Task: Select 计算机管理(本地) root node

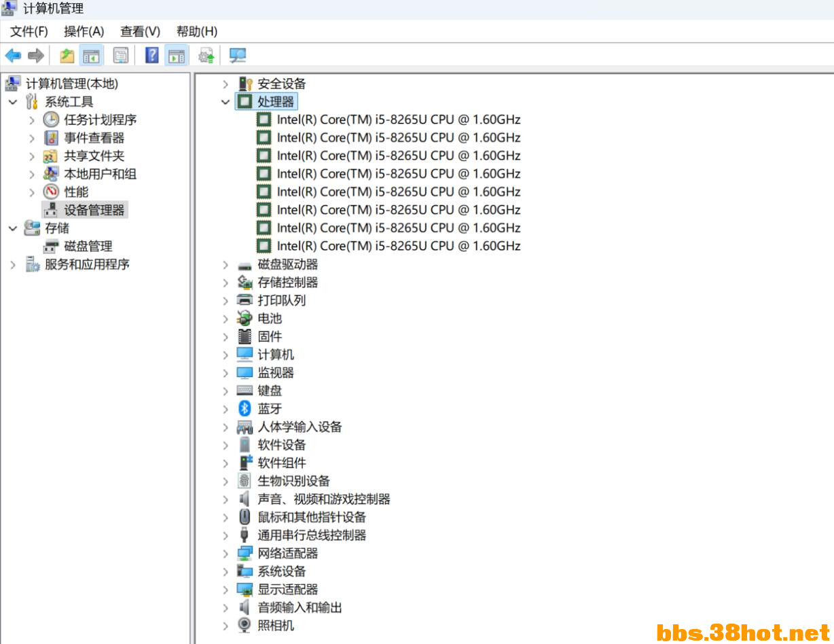Action: [72, 84]
